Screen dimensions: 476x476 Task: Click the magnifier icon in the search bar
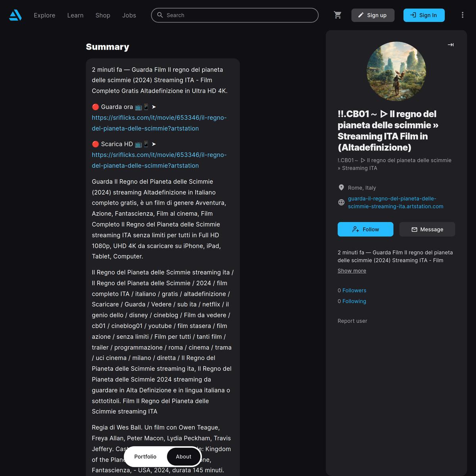click(160, 15)
